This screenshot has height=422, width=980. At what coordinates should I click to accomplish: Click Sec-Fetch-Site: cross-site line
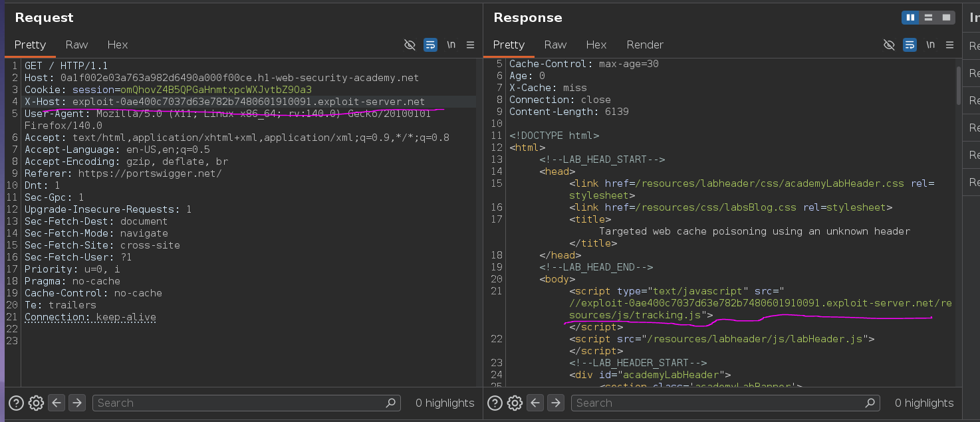[x=102, y=245]
